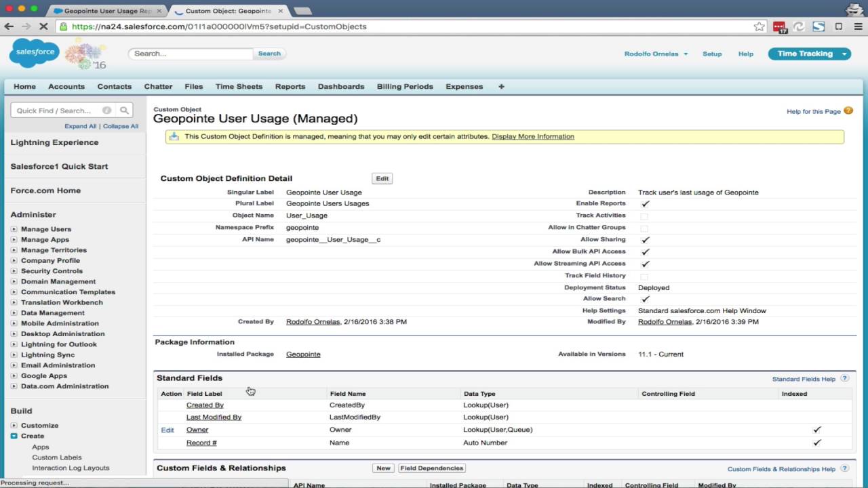Click the Setup link
The width and height of the screenshot is (868, 488).
coord(712,54)
